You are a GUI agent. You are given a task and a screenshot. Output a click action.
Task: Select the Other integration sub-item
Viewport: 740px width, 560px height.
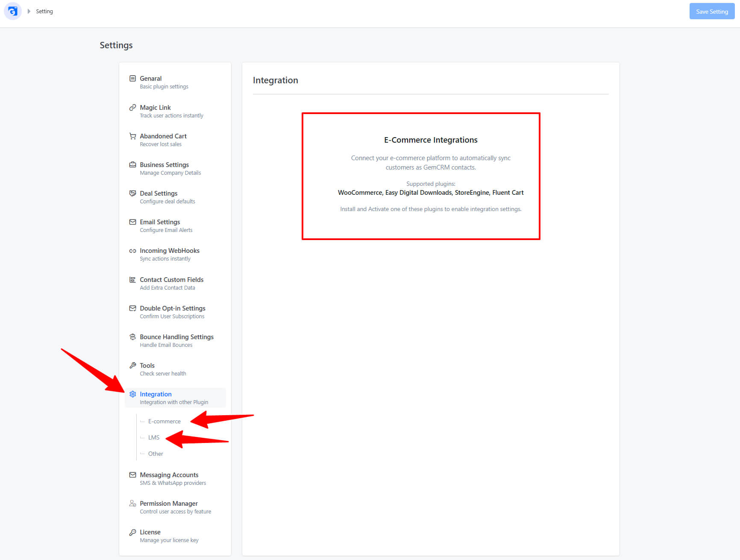coord(156,454)
